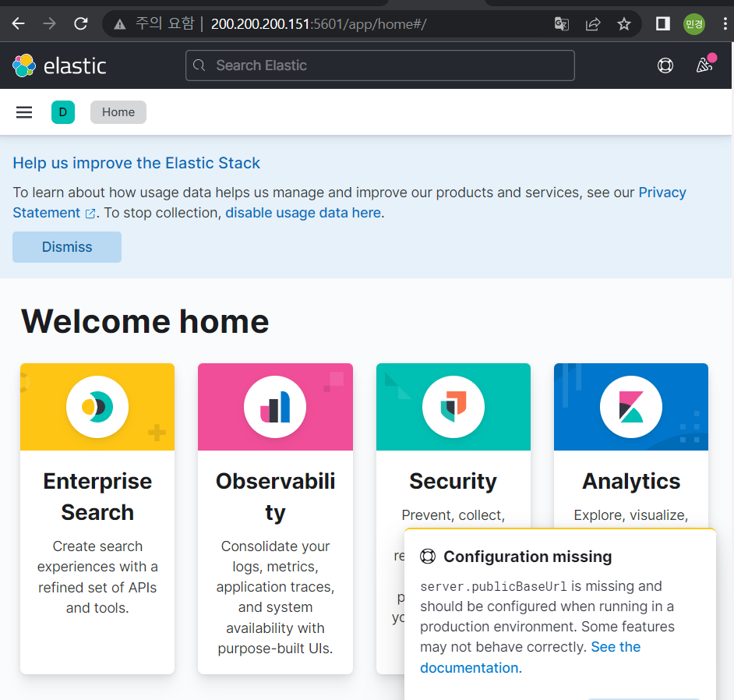Click the Search Elastic magnifier icon
734x700 pixels.
[x=199, y=65]
